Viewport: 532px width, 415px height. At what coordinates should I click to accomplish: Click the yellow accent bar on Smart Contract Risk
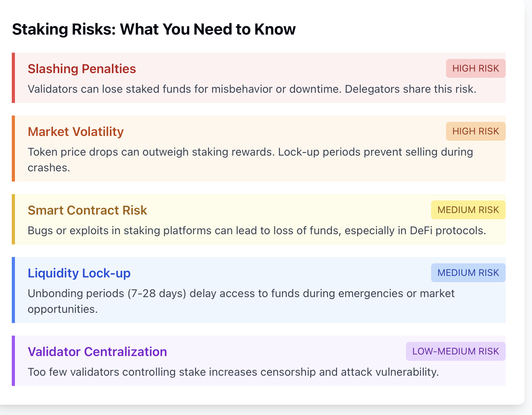13,219
